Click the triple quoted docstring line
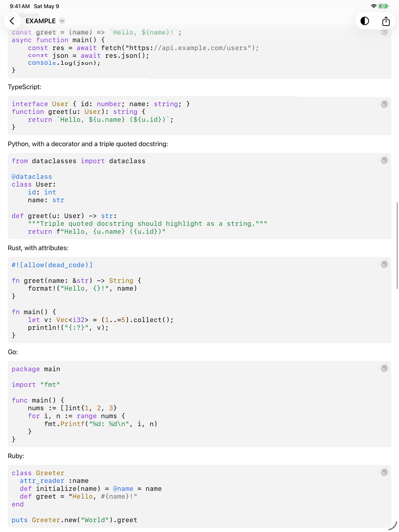 (147, 224)
